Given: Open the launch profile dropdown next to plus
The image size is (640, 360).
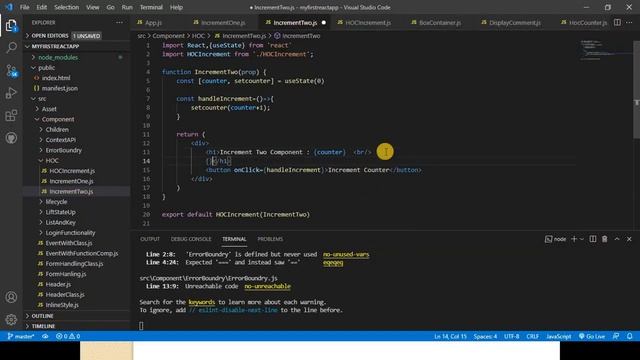Looking at the screenshot, I should [582, 239].
